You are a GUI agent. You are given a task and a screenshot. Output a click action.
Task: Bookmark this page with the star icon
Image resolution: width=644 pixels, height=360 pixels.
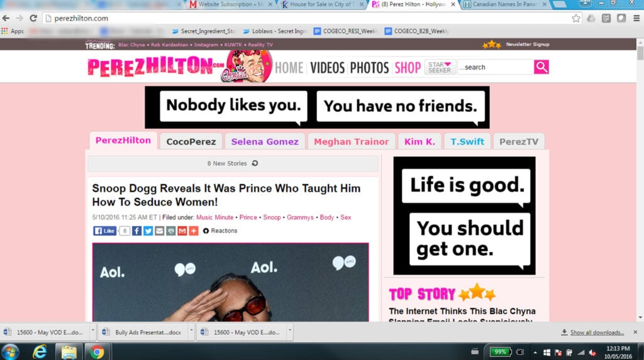pos(575,18)
